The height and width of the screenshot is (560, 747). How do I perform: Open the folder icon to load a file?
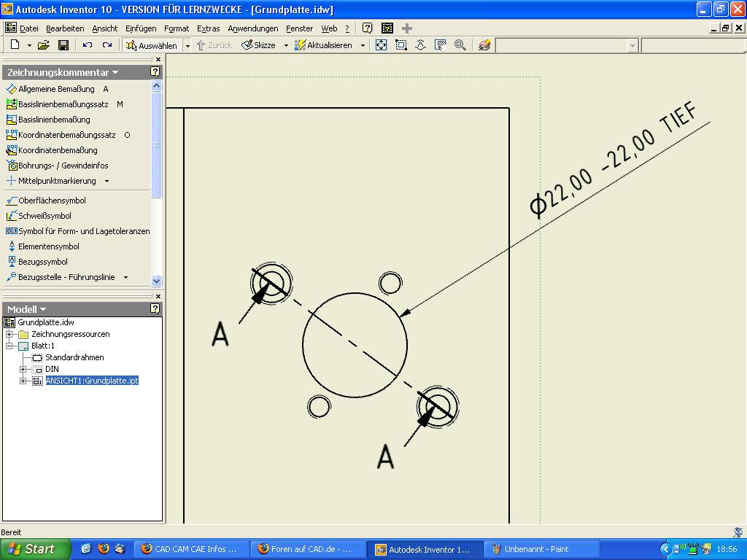point(44,45)
